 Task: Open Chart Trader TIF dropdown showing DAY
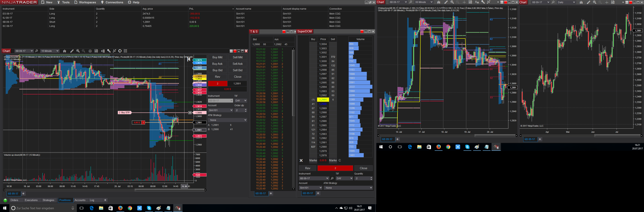click(x=241, y=101)
